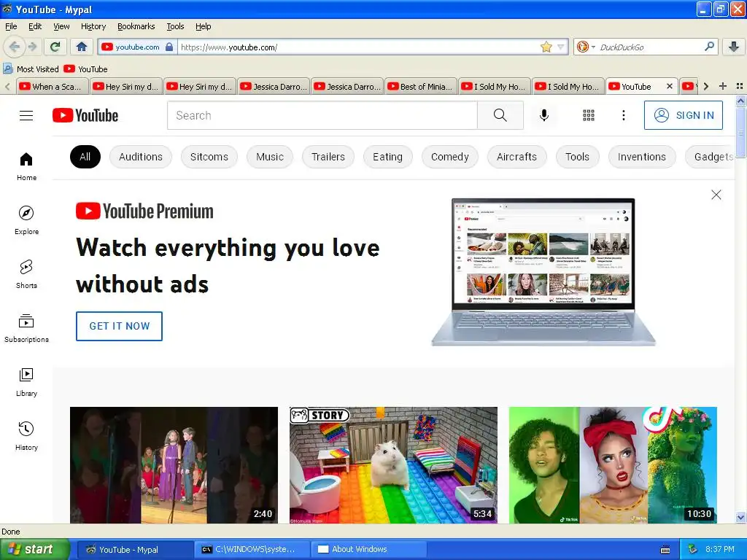Search with your voice microphone icon

(x=544, y=115)
